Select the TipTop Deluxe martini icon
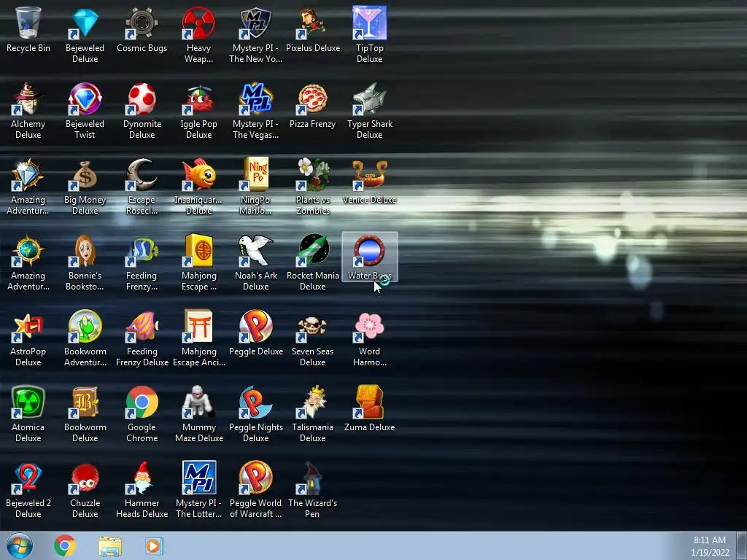Image resolution: width=747 pixels, height=560 pixels. tap(370, 23)
